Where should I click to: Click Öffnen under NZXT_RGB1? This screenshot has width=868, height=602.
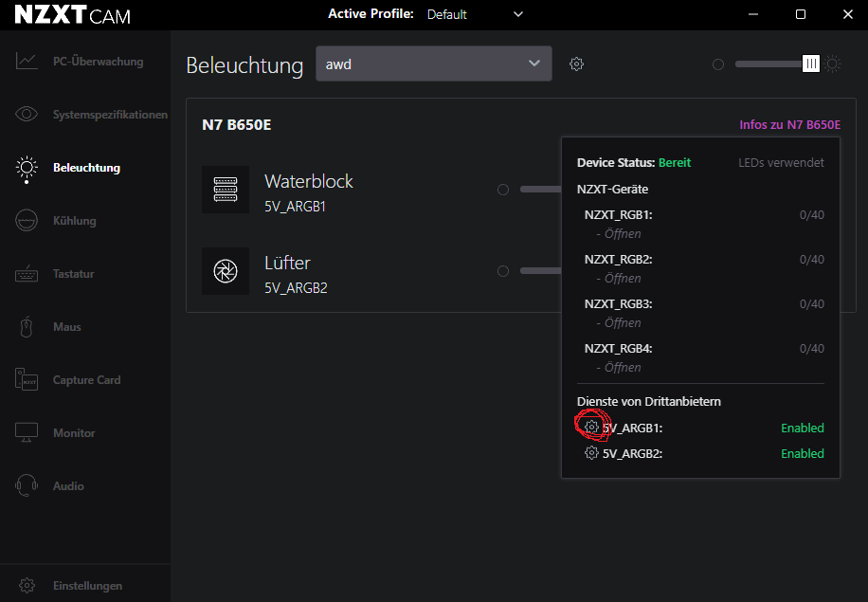[623, 234]
